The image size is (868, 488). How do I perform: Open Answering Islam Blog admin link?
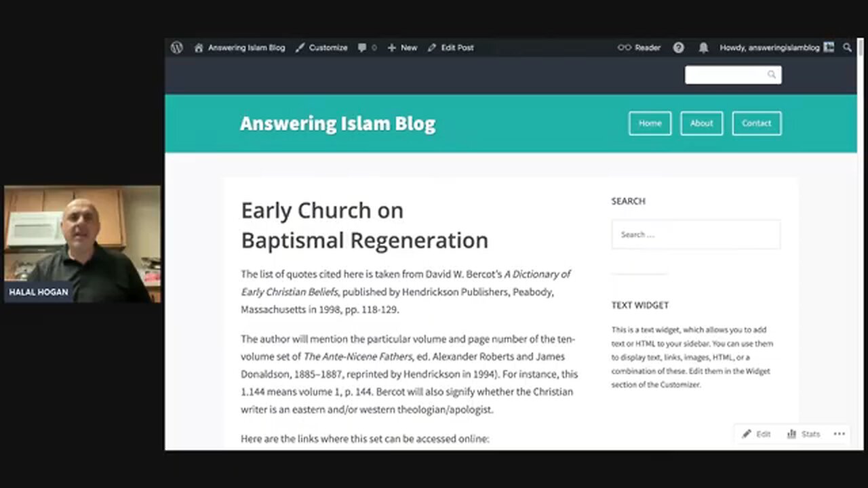(x=239, y=47)
